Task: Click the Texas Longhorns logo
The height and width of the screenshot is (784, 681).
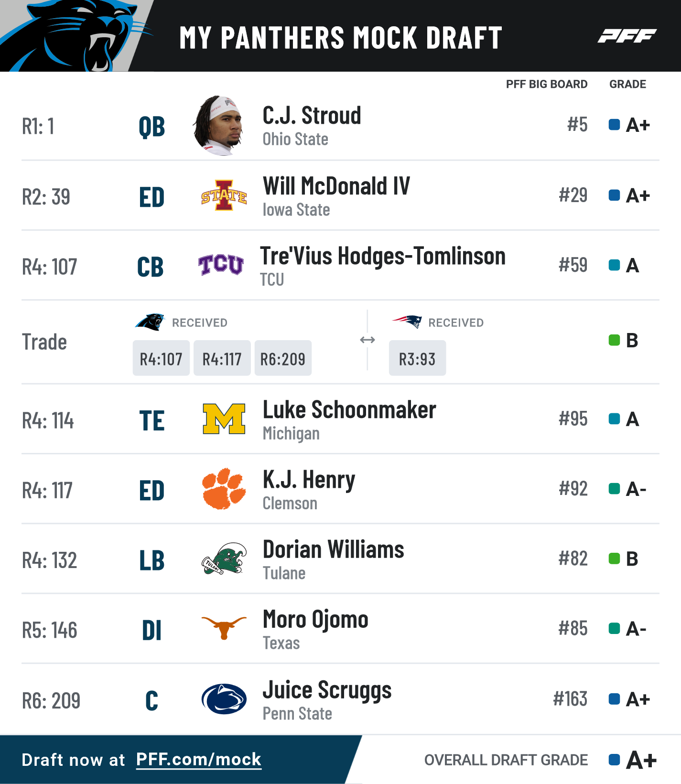Action: tap(224, 627)
